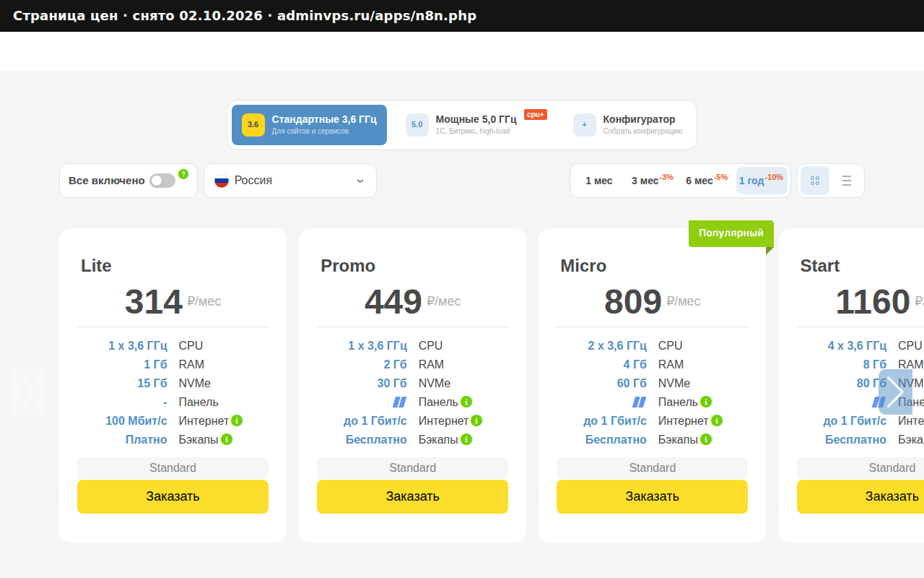The width and height of the screenshot is (924, 578).
Task: Click info icon next to Панель in Promo card
Action: click(466, 402)
